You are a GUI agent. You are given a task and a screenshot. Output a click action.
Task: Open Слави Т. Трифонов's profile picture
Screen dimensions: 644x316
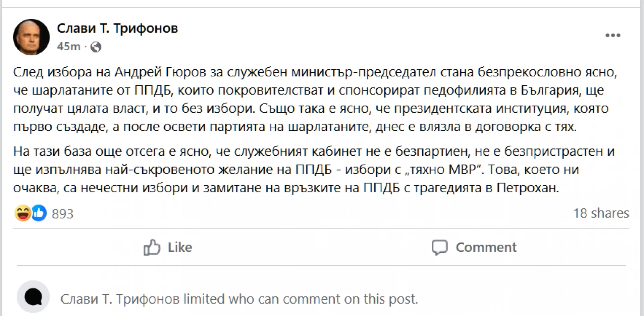(31, 37)
